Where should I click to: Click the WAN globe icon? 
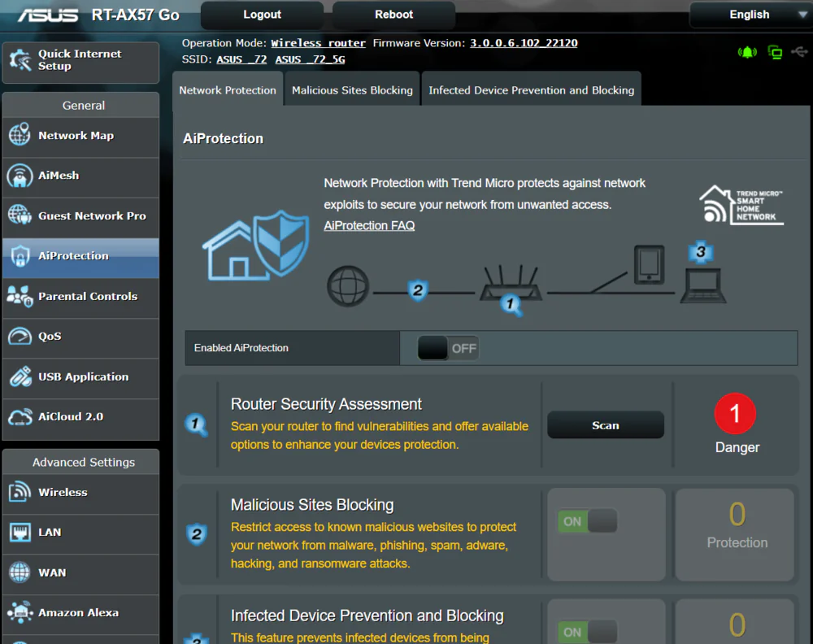click(20, 572)
